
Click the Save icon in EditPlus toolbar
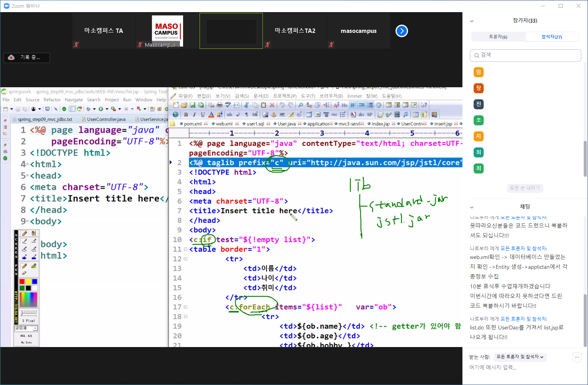coord(192,105)
